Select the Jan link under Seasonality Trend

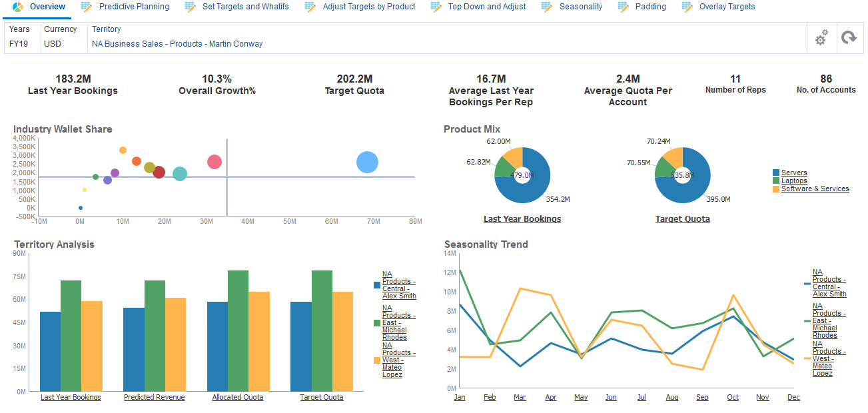pyautogui.click(x=460, y=396)
